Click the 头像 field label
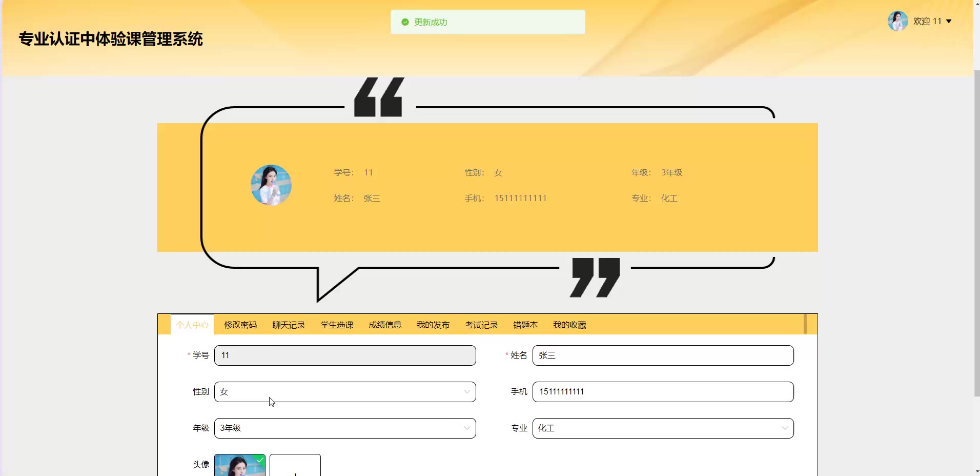 coord(201,464)
